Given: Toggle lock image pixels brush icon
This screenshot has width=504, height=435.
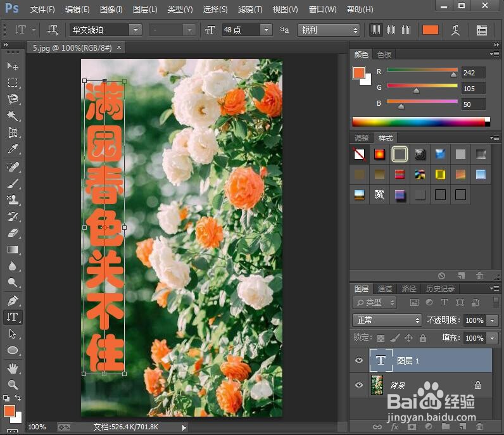Looking at the screenshot, I should [394, 338].
